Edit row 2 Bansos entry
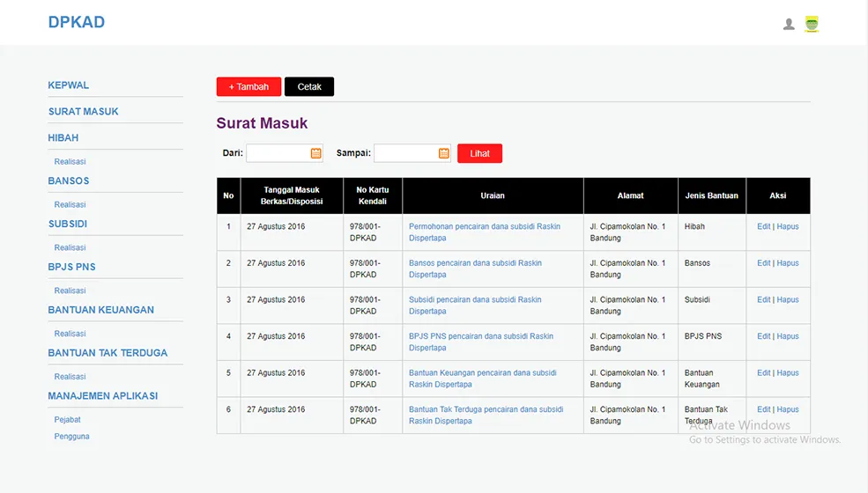 [x=763, y=263]
